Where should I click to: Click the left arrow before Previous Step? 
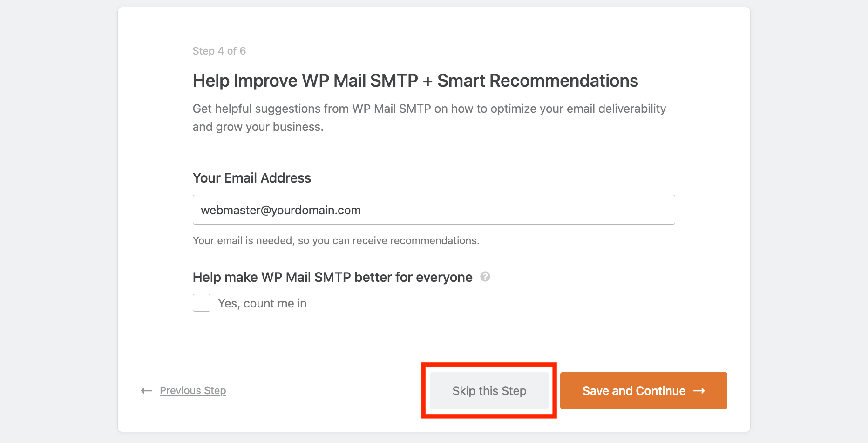147,391
